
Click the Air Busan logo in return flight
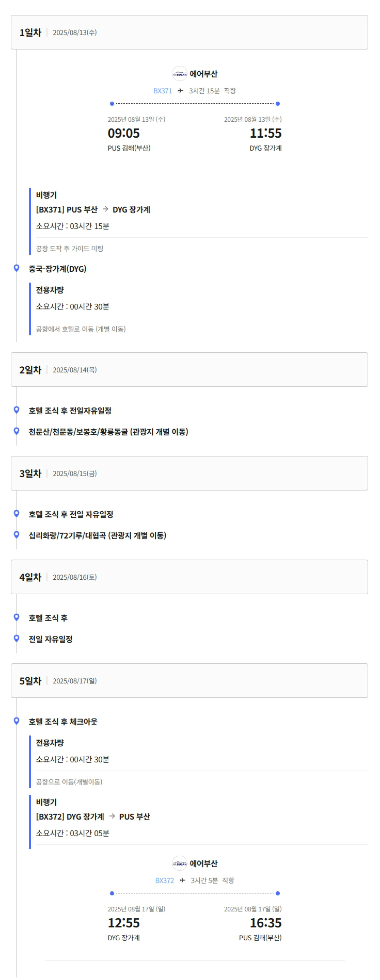click(180, 863)
